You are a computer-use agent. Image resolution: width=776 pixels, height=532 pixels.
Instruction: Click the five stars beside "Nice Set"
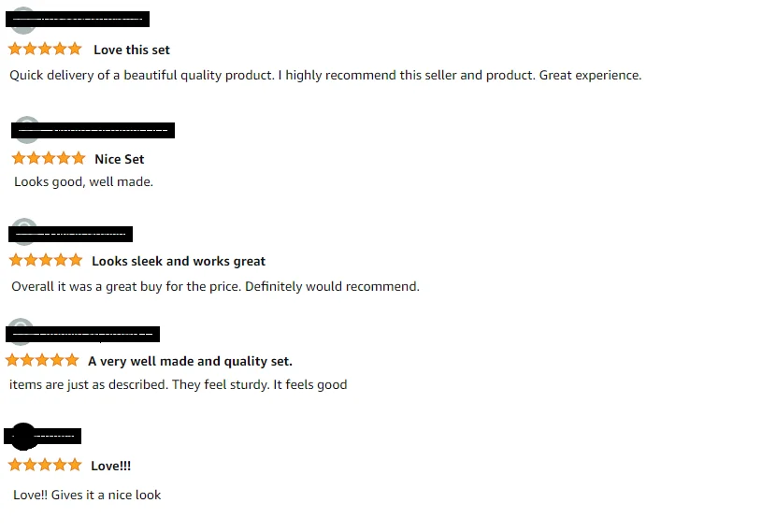48,158
